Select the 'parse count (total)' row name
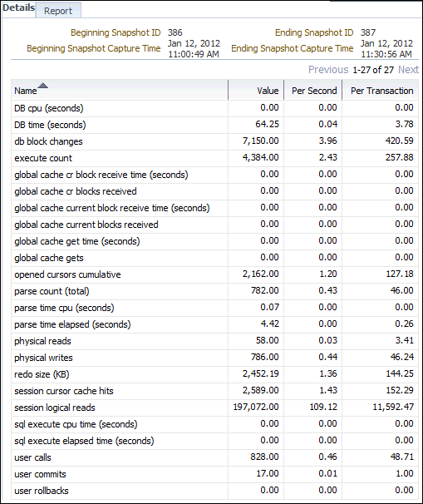Screen dimensions: 423x504 tap(52, 291)
